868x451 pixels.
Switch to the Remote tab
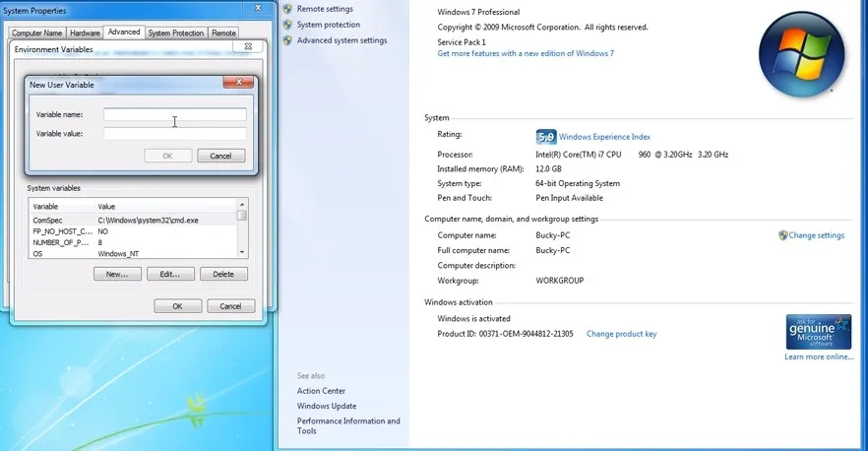click(x=223, y=33)
